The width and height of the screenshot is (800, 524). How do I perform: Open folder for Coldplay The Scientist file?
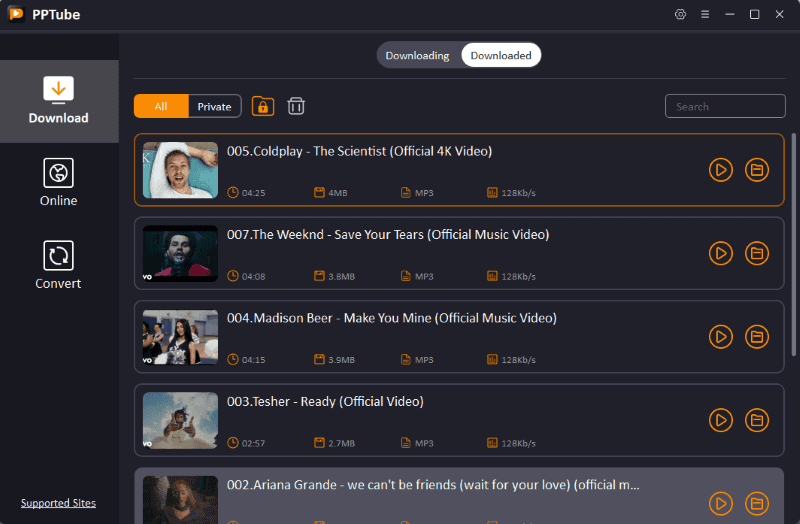(757, 170)
